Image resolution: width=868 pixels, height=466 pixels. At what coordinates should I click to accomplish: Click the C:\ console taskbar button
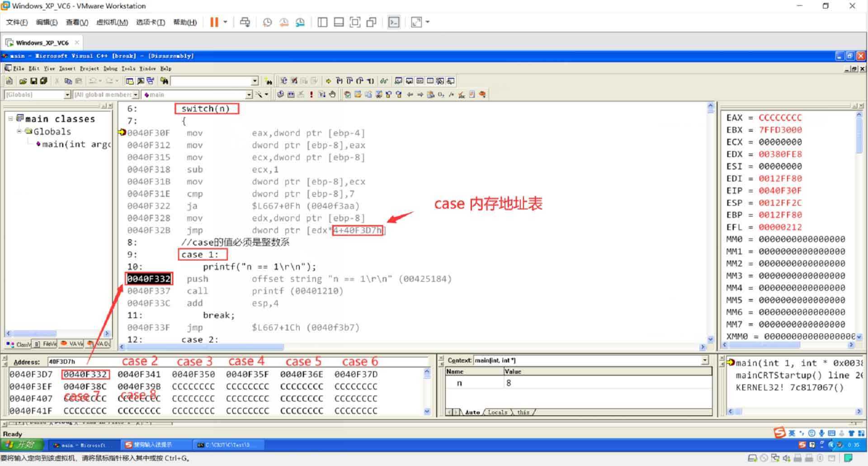coord(228,445)
